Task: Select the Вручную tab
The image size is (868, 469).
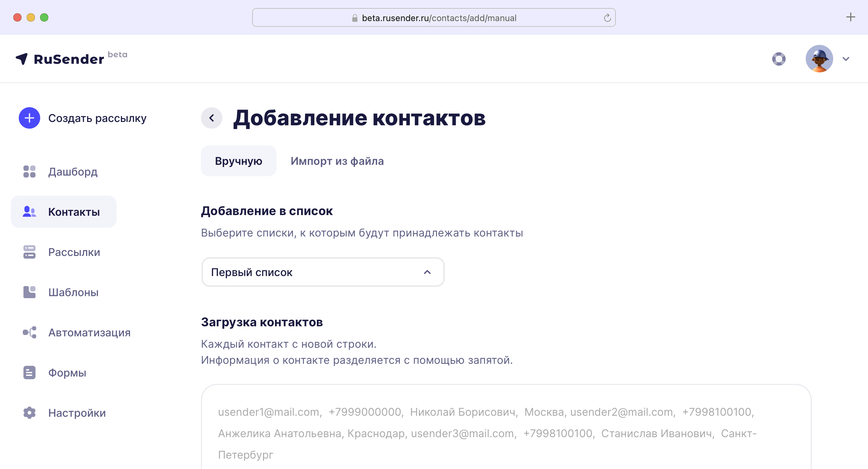Action: tap(238, 161)
